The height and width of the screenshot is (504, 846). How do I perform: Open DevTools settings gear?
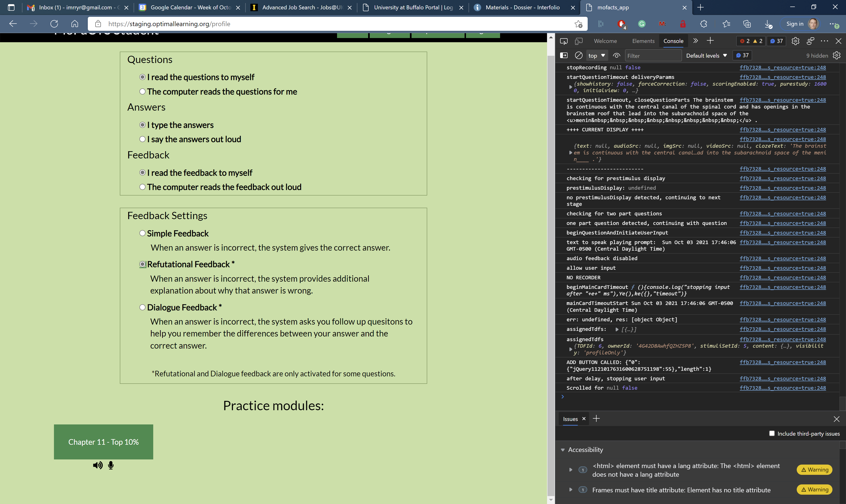pyautogui.click(x=795, y=41)
